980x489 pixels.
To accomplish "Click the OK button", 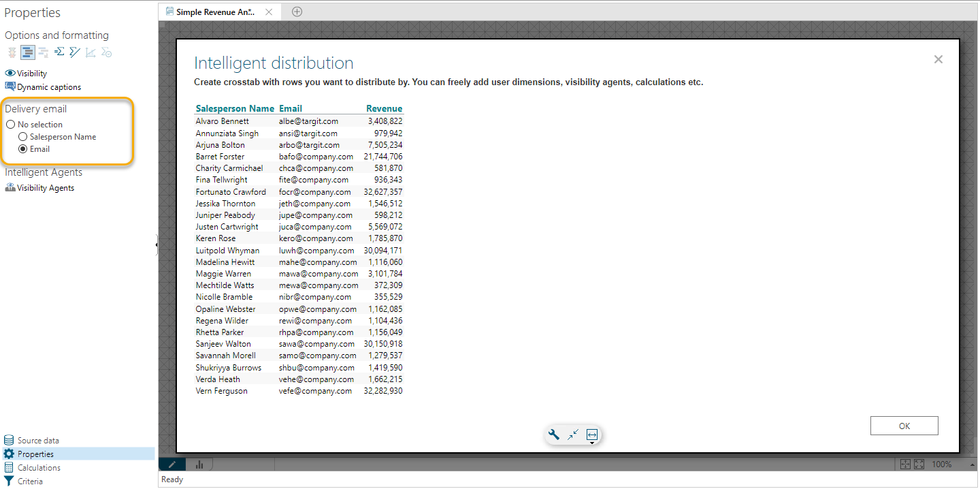I will [x=904, y=426].
